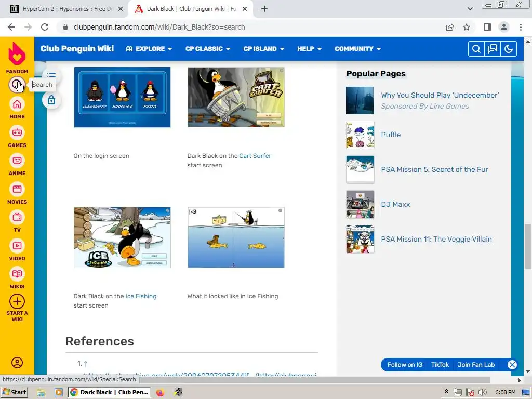Open Firefox from the taskbar
This screenshot has width=532, height=399.
[x=160, y=393]
